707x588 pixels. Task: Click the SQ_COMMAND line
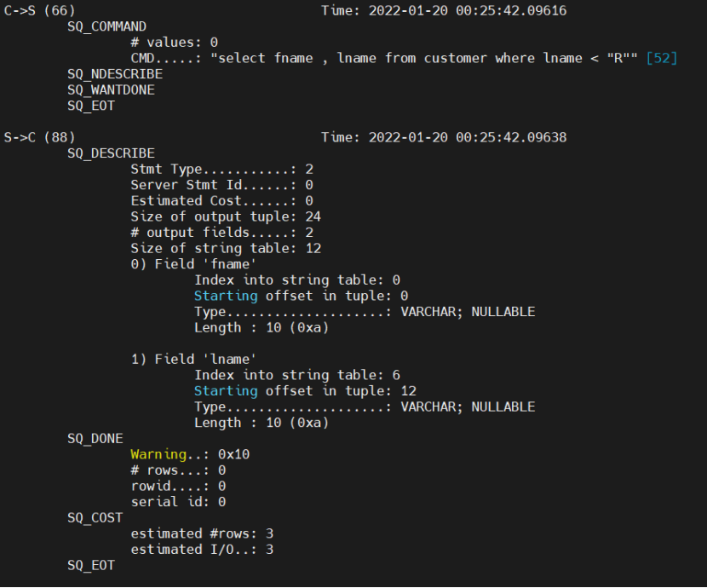pyautogui.click(x=106, y=26)
